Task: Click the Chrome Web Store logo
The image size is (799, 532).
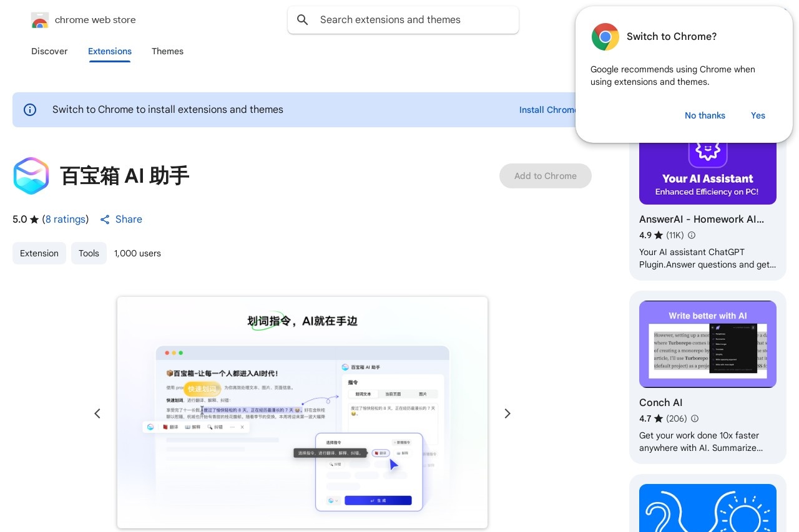Action: click(x=39, y=20)
